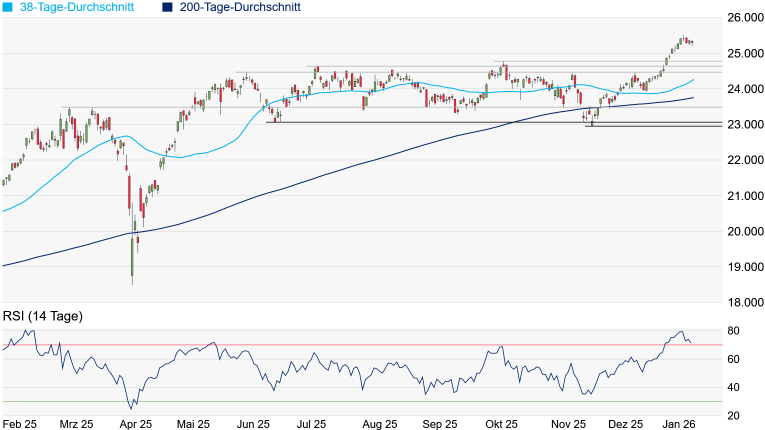
Task: Click the Feb 25 date label
Action: click(x=22, y=424)
